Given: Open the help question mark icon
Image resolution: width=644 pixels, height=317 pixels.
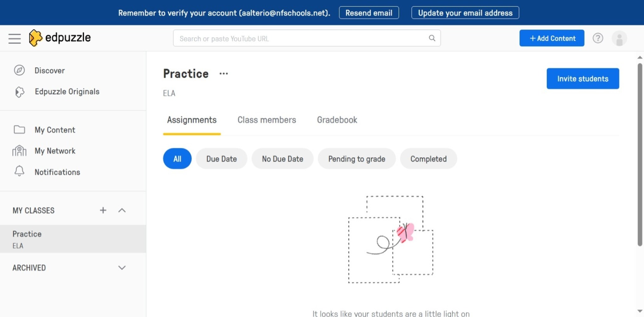Looking at the screenshot, I should [x=598, y=38].
